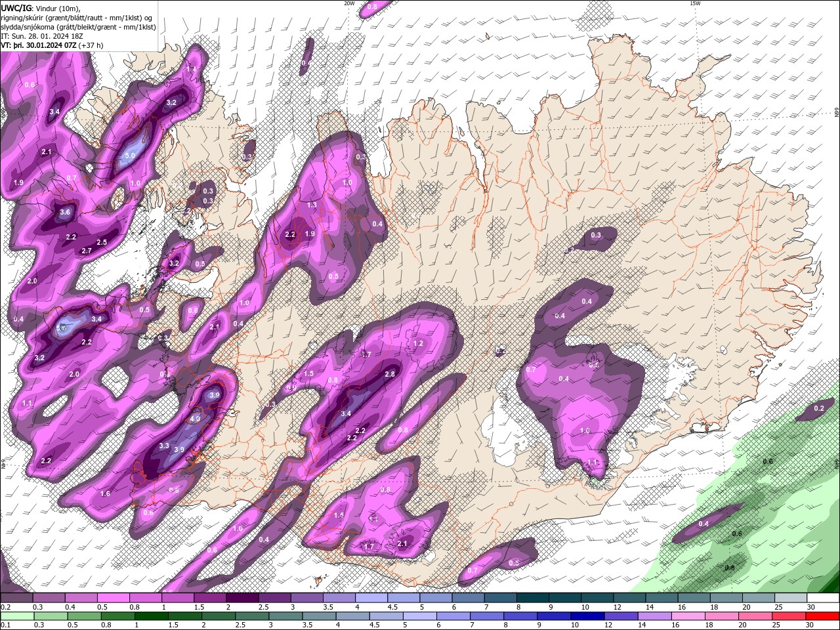840x630 pixels.
Task: Click the 'UWC/IG' title text
Action: point(16,7)
